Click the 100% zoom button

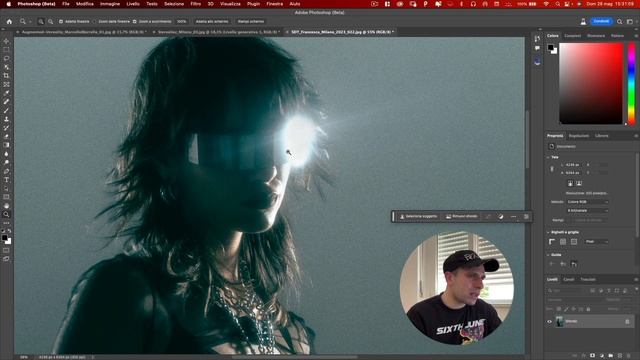coord(181,22)
